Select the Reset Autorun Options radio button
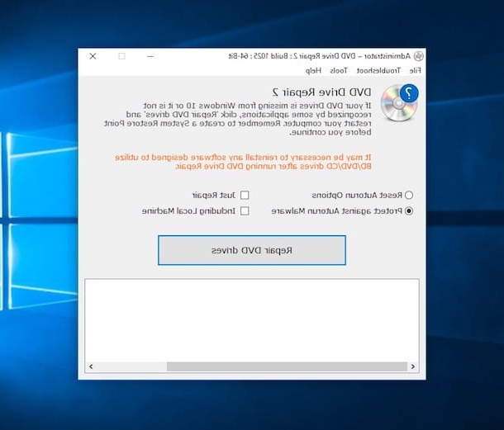Screen dimensions: 504x430 pyautogui.click(x=409, y=195)
